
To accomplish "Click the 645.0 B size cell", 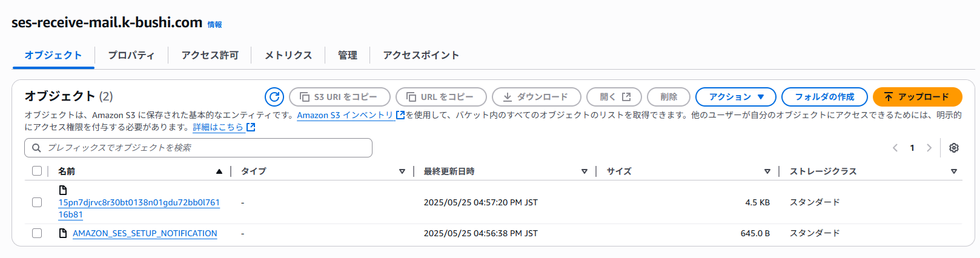I will click(x=755, y=233).
